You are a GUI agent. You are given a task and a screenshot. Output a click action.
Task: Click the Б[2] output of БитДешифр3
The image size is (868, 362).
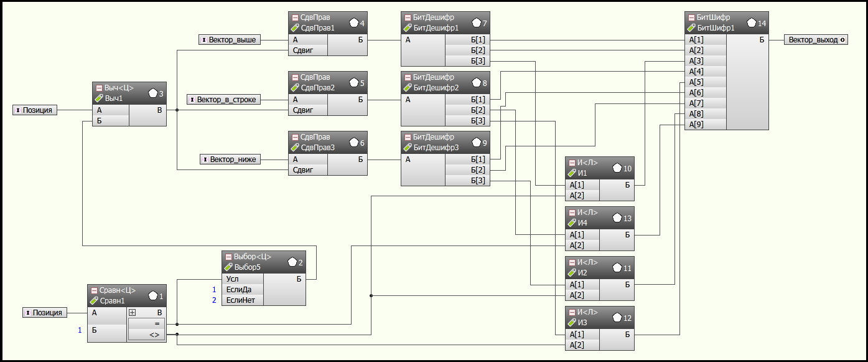pyautogui.click(x=468, y=170)
